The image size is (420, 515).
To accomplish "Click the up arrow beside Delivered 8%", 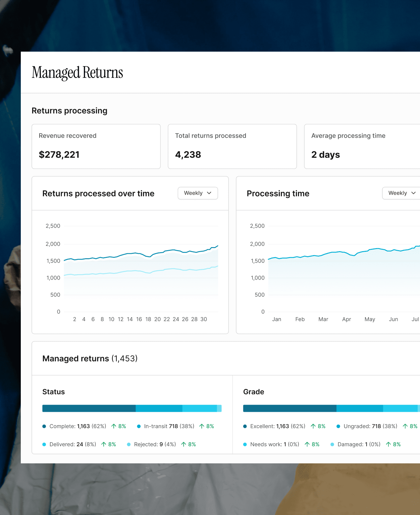I will pyautogui.click(x=104, y=444).
